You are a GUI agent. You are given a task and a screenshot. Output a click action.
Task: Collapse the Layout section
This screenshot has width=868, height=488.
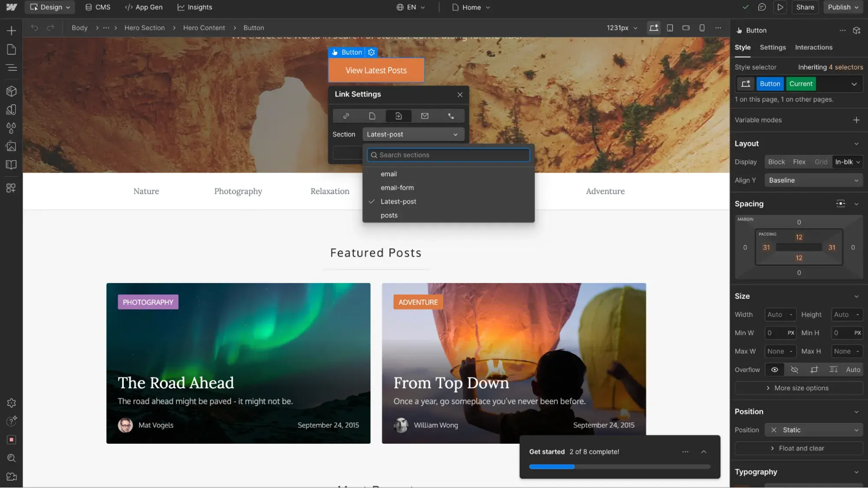(856, 144)
